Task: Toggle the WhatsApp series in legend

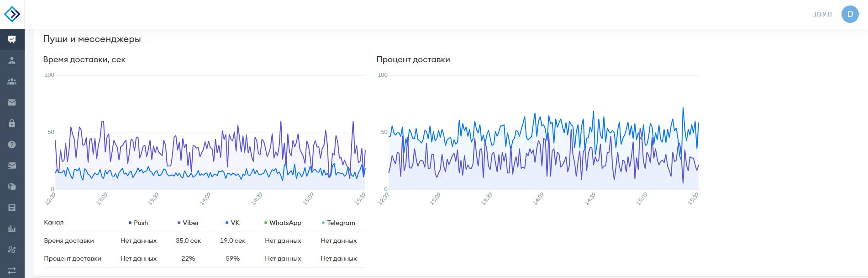Action: pos(283,223)
